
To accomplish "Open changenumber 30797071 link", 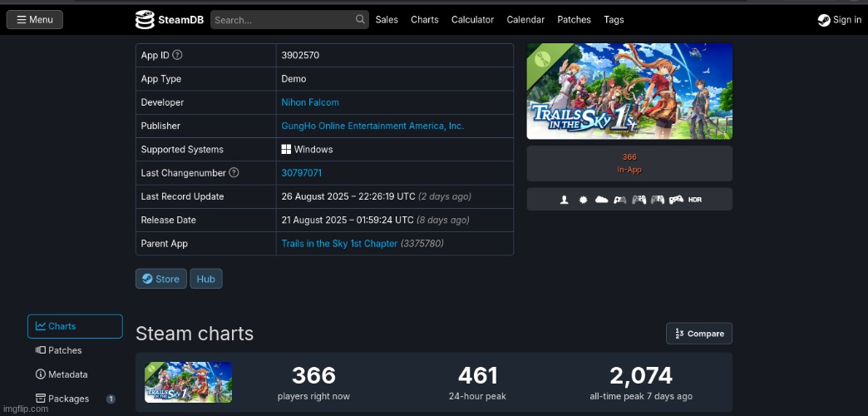I will click(301, 173).
